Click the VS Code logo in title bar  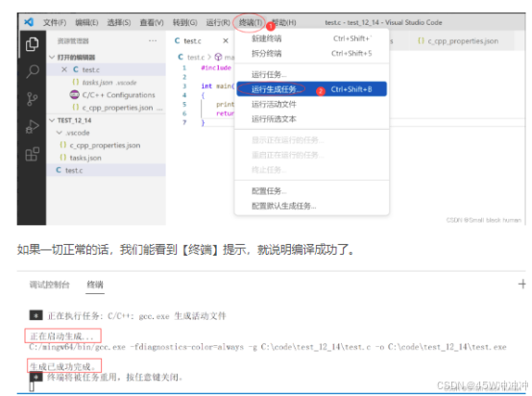click(29, 22)
